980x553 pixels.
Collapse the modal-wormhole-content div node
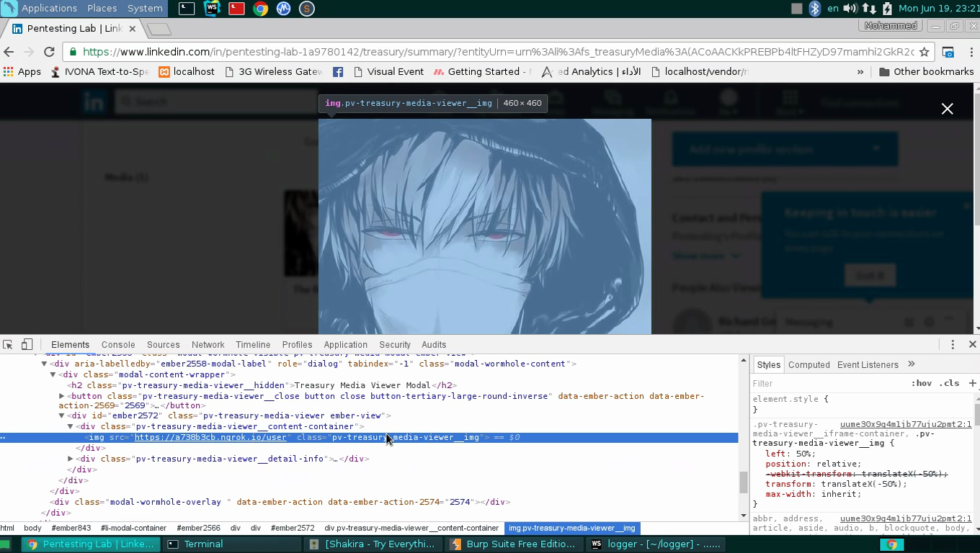click(44, 364)
